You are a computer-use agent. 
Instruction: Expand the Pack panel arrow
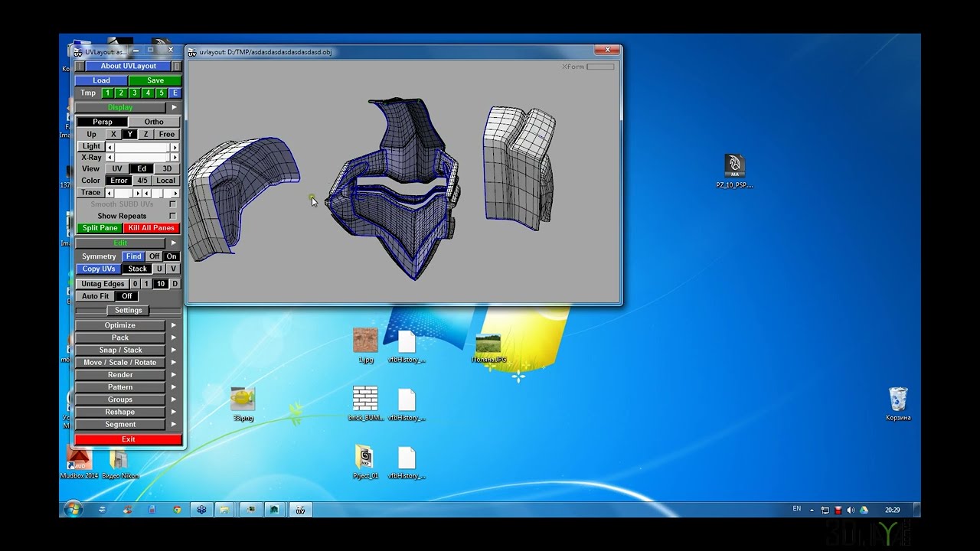174,337
